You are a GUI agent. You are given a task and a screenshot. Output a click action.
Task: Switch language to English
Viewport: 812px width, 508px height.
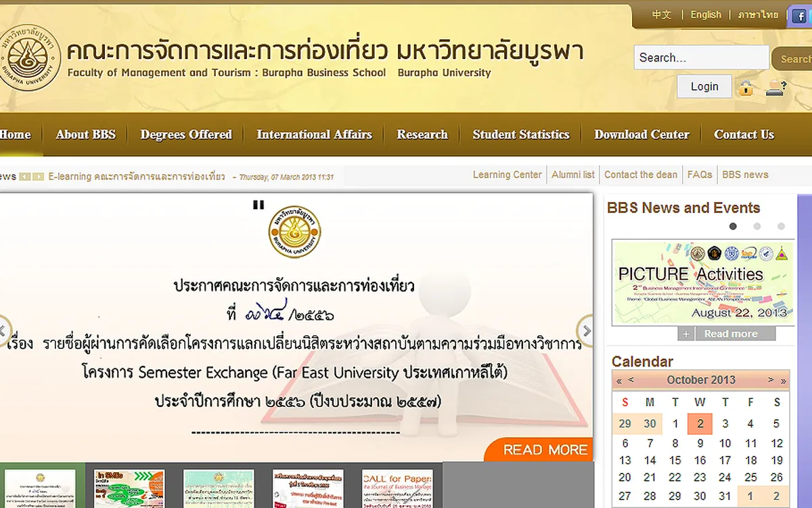click(706, 14)
